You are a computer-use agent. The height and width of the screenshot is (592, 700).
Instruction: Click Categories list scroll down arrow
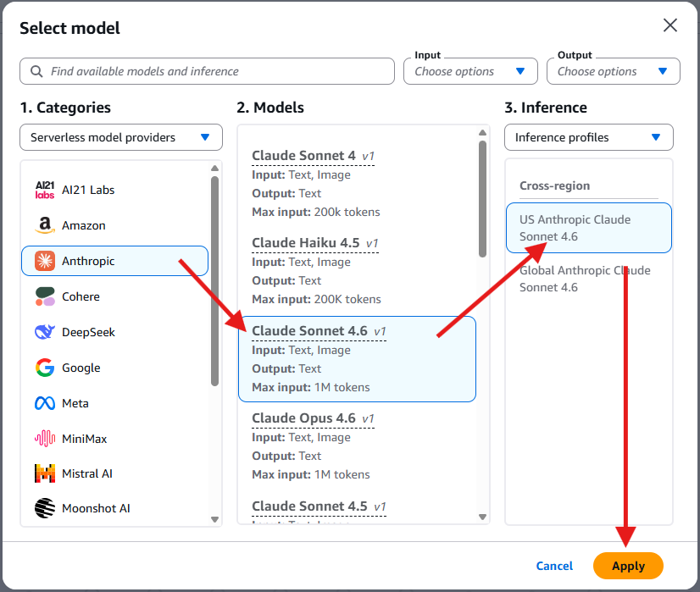pyautogui.click(x=214, y=519)
